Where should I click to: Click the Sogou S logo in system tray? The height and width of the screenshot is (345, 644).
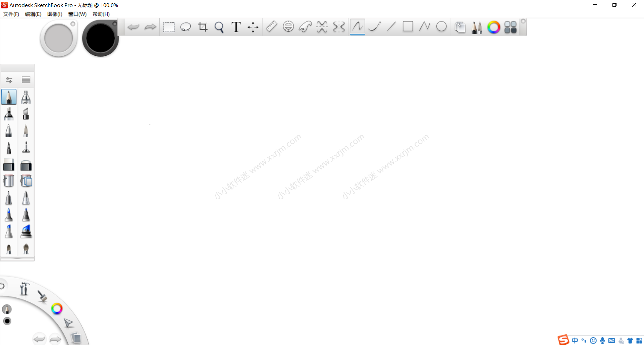point(563,340)
